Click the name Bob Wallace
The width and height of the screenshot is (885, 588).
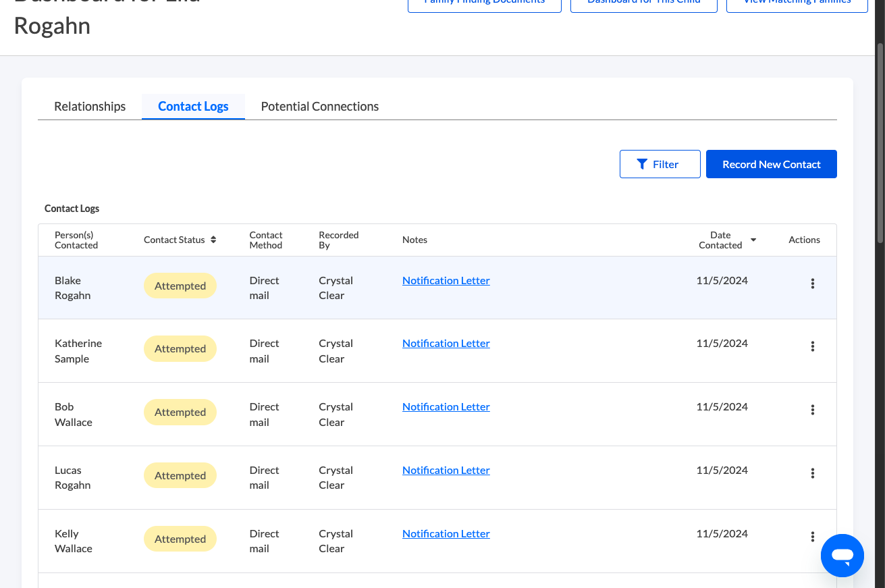(x=74, y=415)
